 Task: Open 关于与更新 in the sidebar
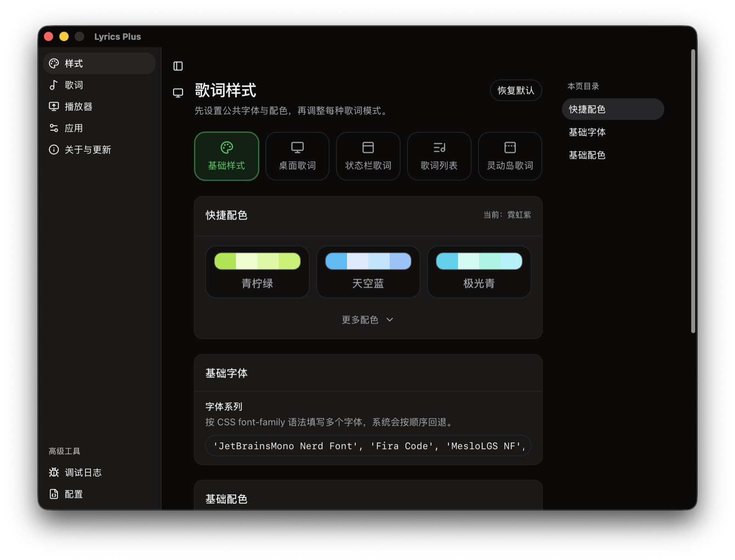99,150
